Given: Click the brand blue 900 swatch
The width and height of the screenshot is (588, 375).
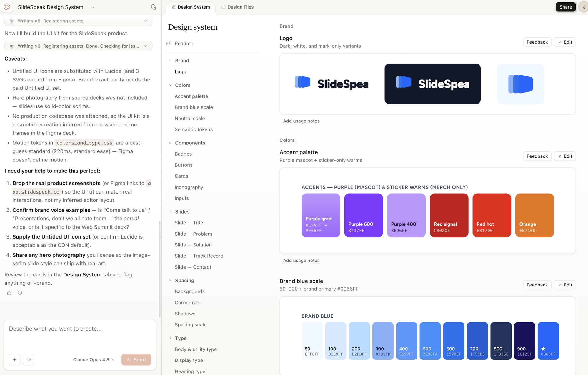Looking at the screenshot, I should point(524,341).
